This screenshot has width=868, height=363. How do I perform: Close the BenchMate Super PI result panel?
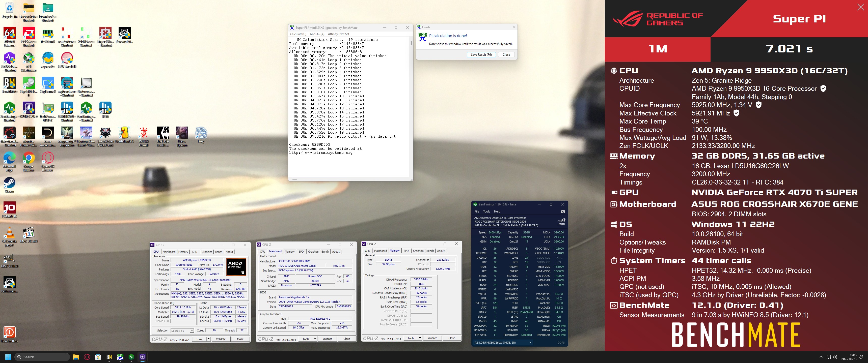point(860,7)
